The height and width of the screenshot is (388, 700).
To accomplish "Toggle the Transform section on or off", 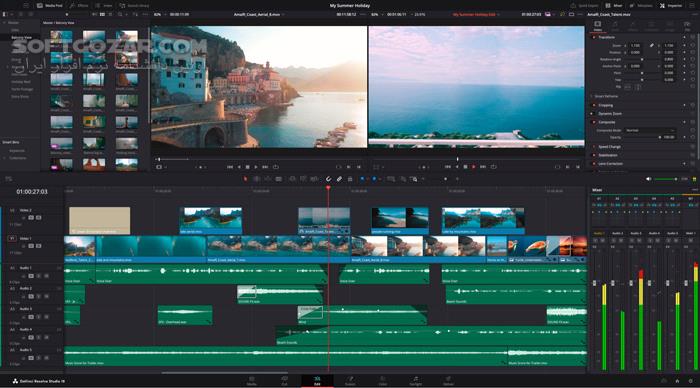I will (594, 38).
